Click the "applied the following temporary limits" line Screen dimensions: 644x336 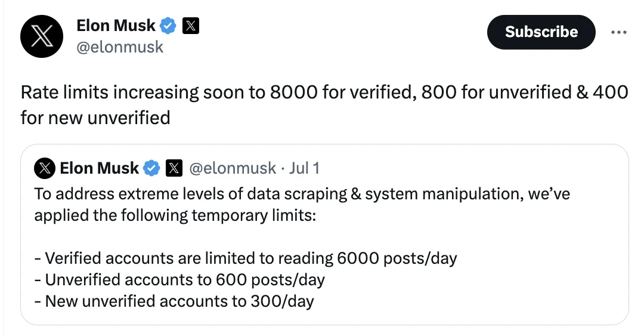pos(174,215)
